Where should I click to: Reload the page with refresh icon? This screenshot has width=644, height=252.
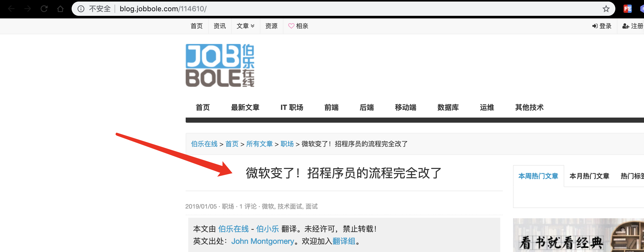pos(44,9)
